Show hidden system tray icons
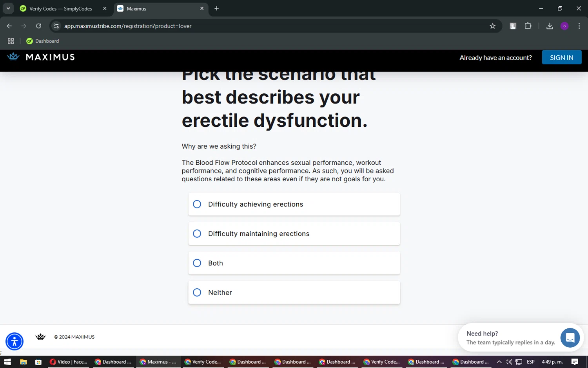Image resolution: width=588 pixels, height=368 pixels. 499,362
